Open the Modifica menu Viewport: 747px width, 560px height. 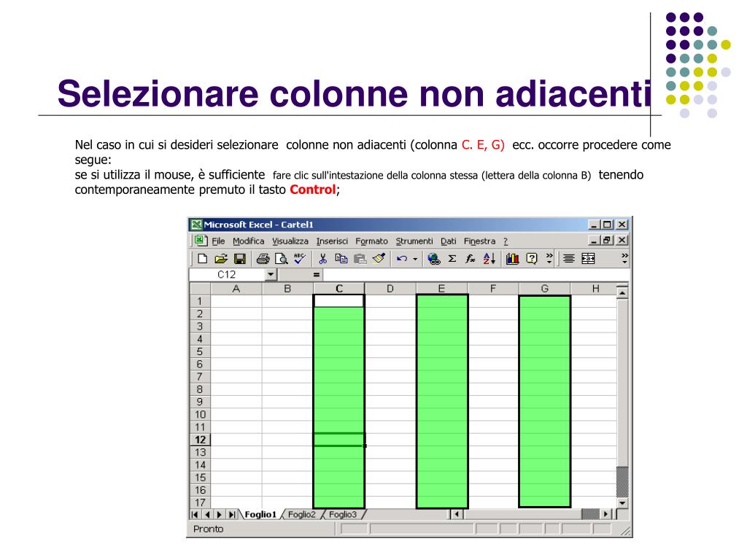[x=248, y=241]
